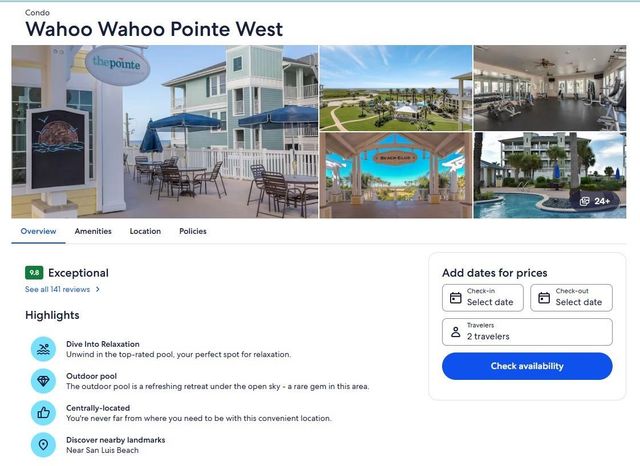Click the Check-in calendar icon

(x=456, y=298)
